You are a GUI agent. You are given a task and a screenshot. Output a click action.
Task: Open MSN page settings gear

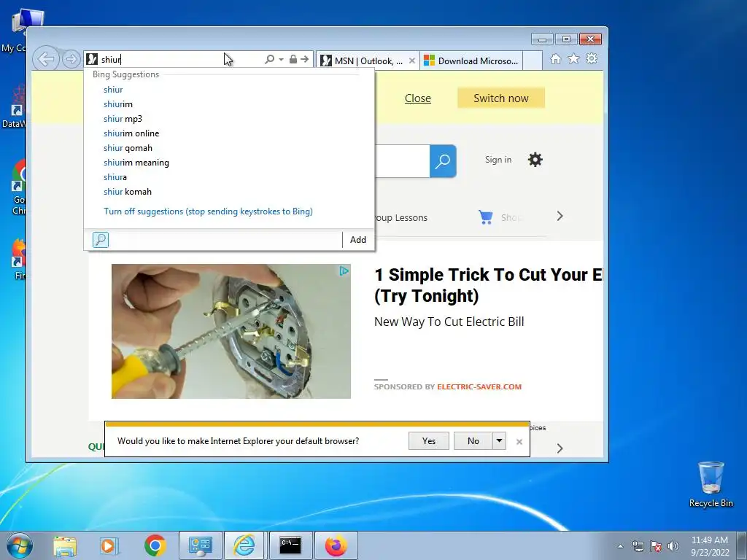[535, 160]
